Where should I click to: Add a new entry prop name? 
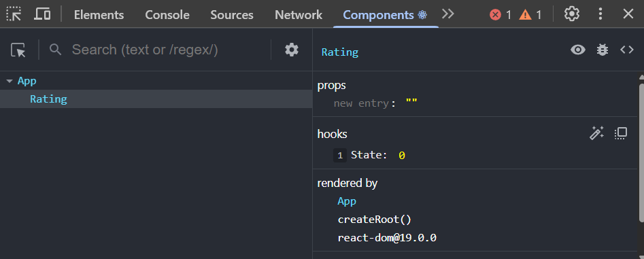[361, 103]
